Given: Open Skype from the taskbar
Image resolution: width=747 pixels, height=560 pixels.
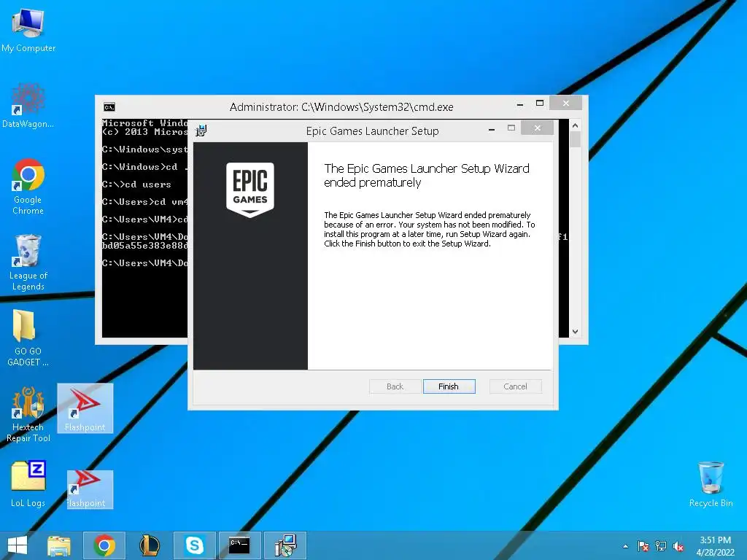Looking at the screenshot, I should point(194,545).
